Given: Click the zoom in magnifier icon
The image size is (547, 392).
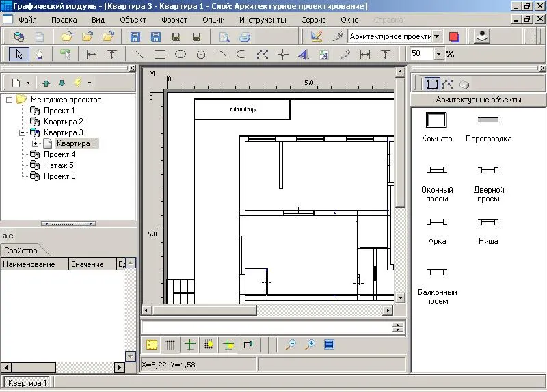Looking at the screenshot, I should pyautogui.click(x=310, y=345).
